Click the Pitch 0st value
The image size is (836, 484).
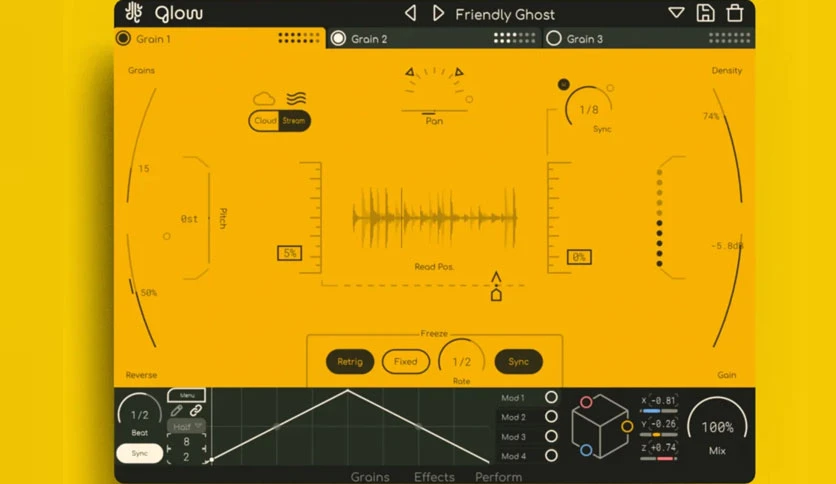click(x=189, y=219)
